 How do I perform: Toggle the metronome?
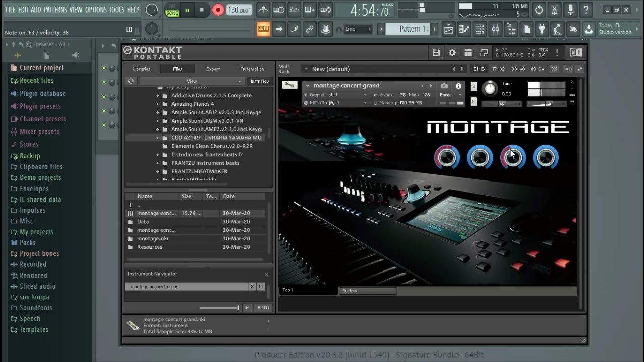263,10
